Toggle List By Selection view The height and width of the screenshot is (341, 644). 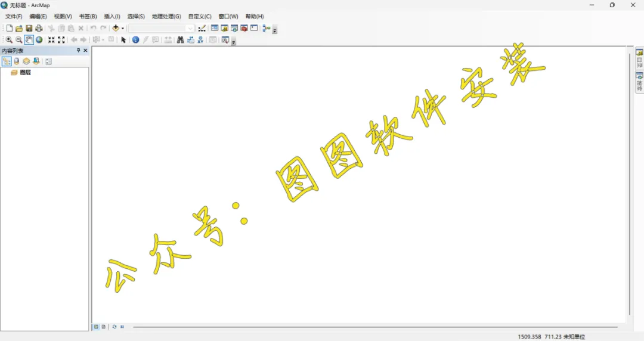coord(36,61)
